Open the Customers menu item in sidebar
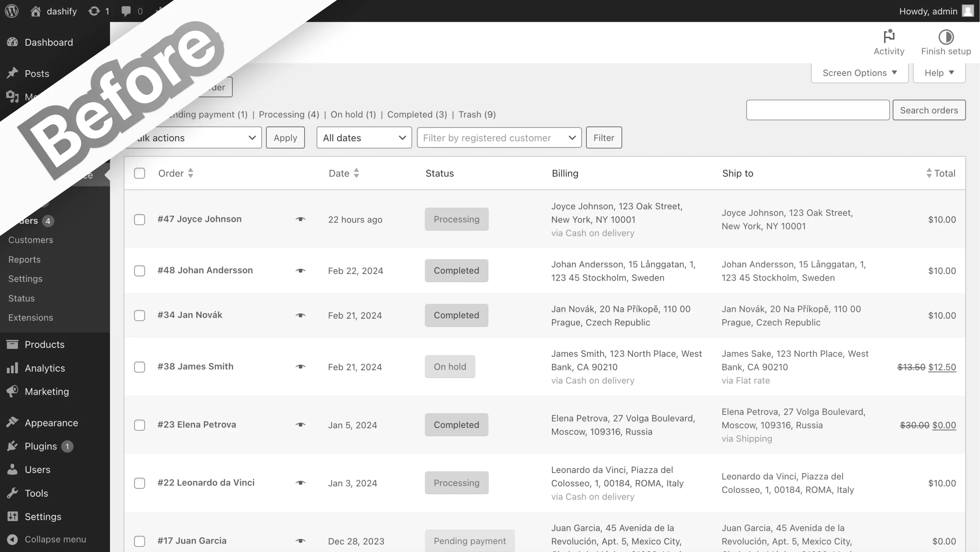 [31, 240]
